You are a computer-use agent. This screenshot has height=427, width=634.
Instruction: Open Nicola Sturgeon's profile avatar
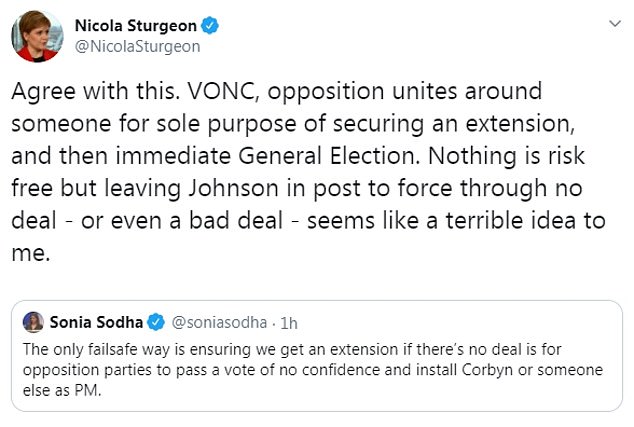(33, 36)
